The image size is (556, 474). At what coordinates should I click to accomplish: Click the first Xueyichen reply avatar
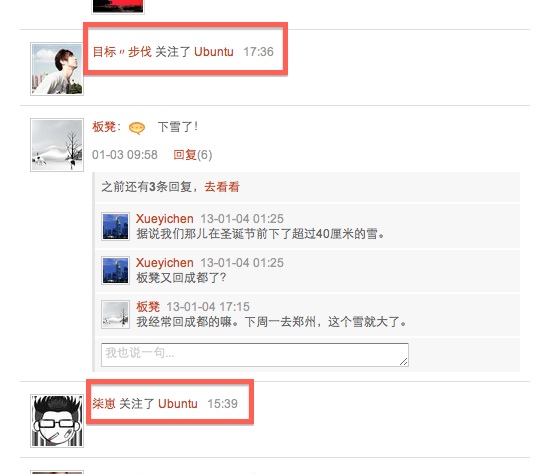click(115, 227)
